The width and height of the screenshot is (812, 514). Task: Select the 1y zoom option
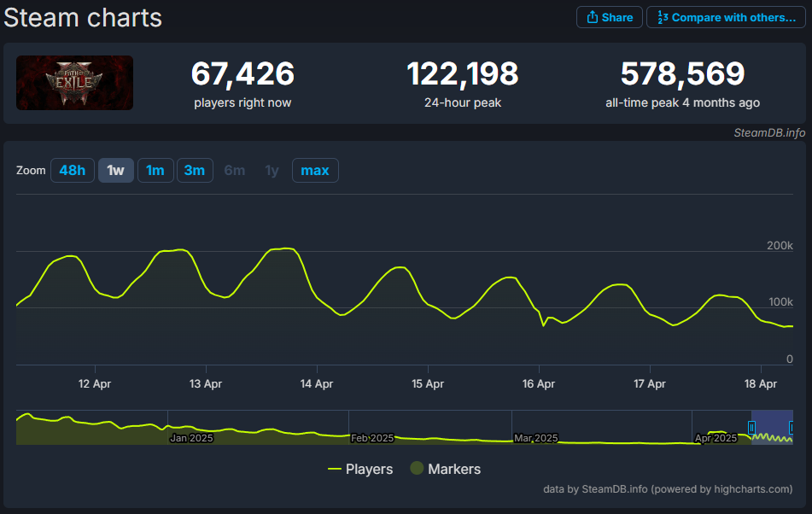tap(272, 170)
